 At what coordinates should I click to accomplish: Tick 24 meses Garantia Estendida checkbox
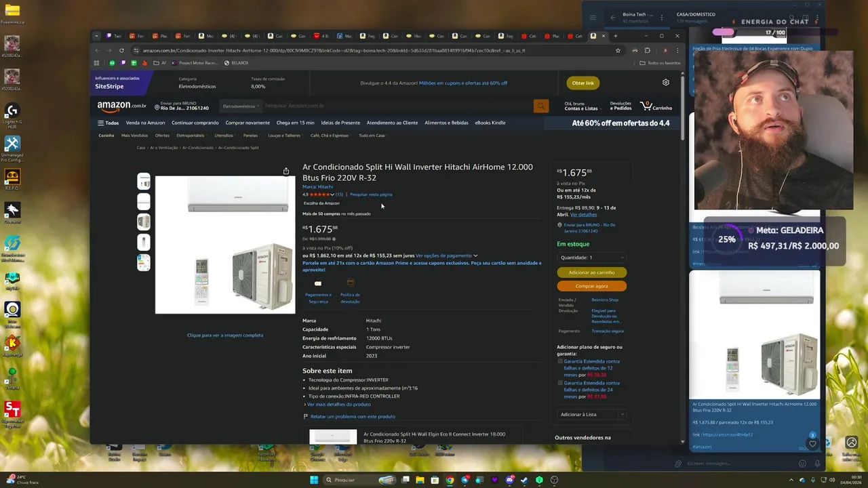point(560,383)
